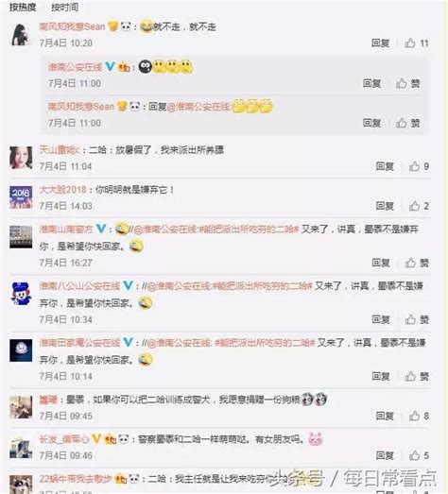Switch to 按热度 sorting tab
The image size is (448, 494).
click(x=23, y=7)
